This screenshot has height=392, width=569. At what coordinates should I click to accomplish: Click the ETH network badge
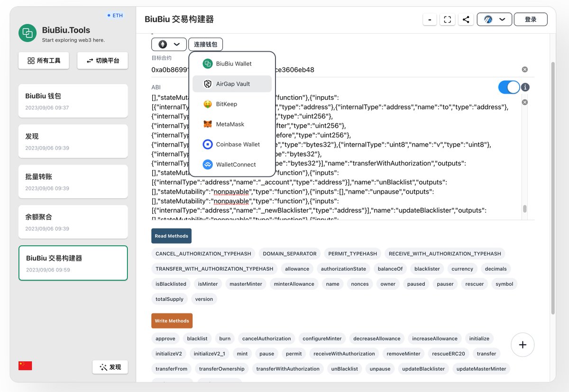115,16
